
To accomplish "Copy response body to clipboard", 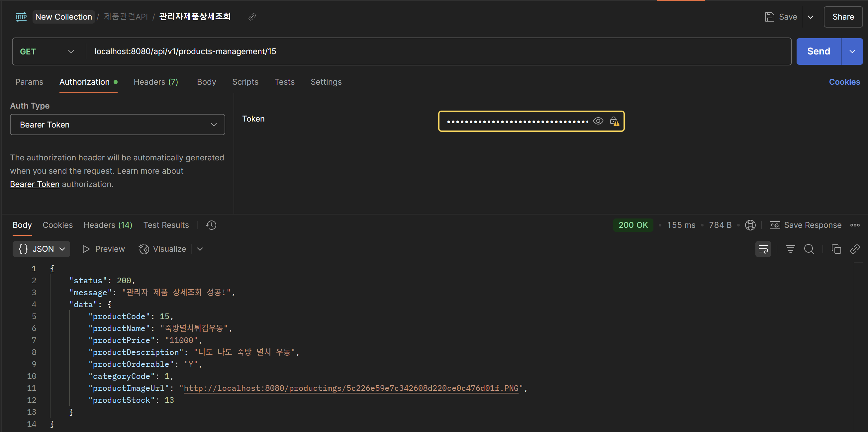I will coord(836,249).
